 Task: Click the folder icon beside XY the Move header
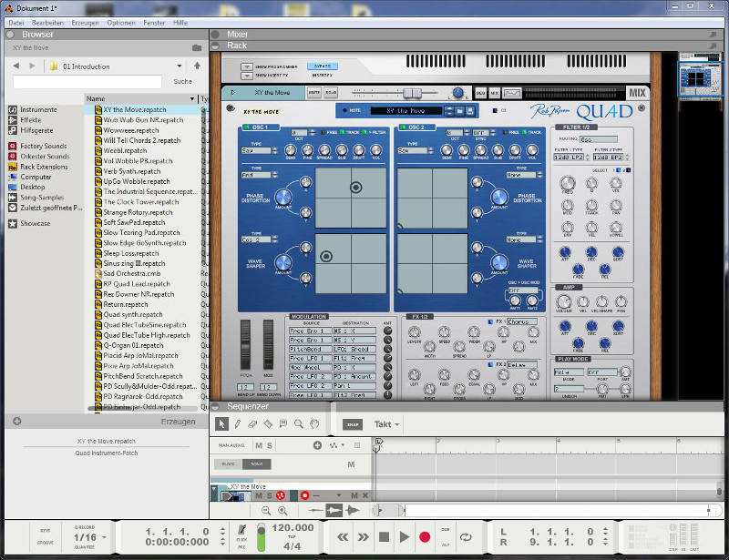[x=197, y=48]
